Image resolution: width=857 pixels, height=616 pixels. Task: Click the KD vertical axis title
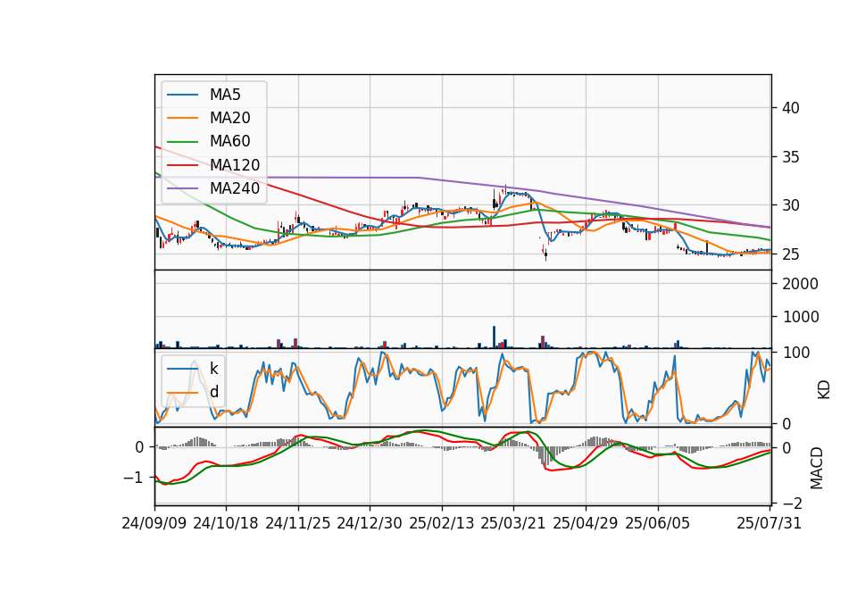coord(824,390)
